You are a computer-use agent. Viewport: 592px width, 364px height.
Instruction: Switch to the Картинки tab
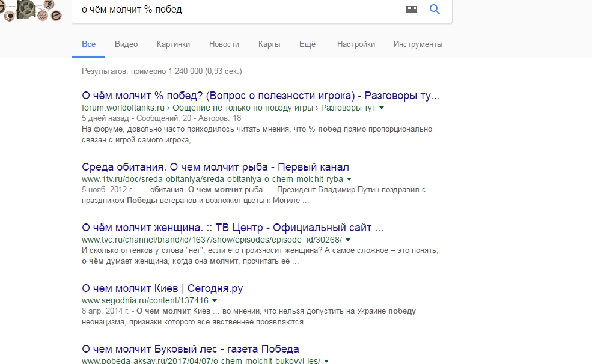tap(173, 44)
